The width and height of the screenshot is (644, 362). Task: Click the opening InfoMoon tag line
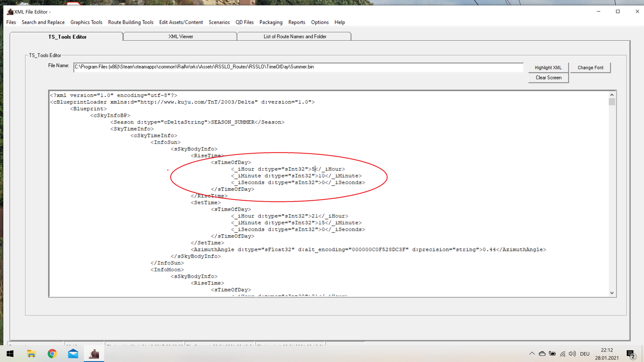pyautogui.click(x=167, y=270)
